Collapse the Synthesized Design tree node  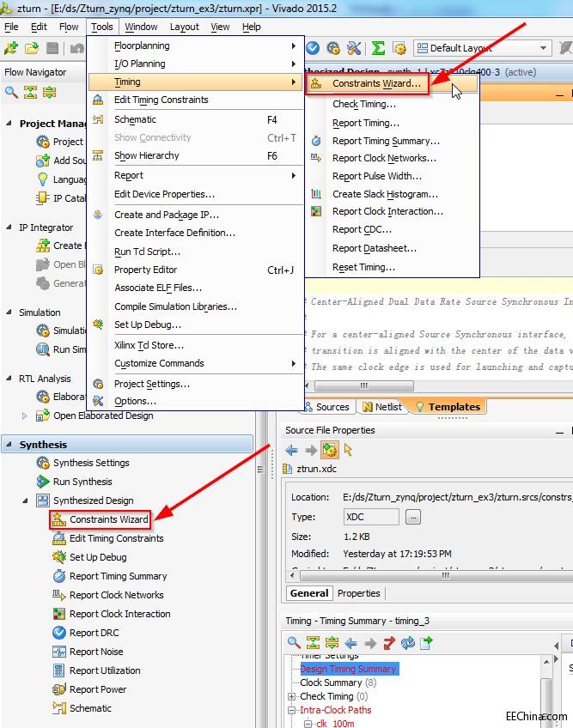[x=25, y=500]
